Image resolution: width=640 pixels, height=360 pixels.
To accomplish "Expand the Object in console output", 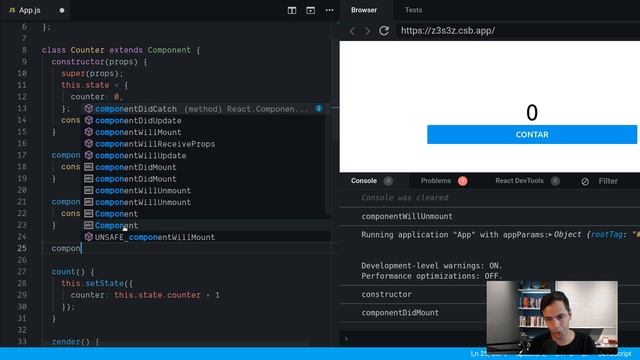I will pyautogui.click(x=551, y=235).
